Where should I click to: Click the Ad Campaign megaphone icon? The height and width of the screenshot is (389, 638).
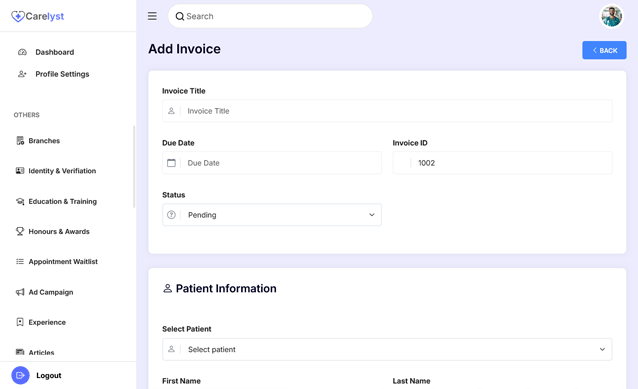pyautogui.click(x=20, y=292)
